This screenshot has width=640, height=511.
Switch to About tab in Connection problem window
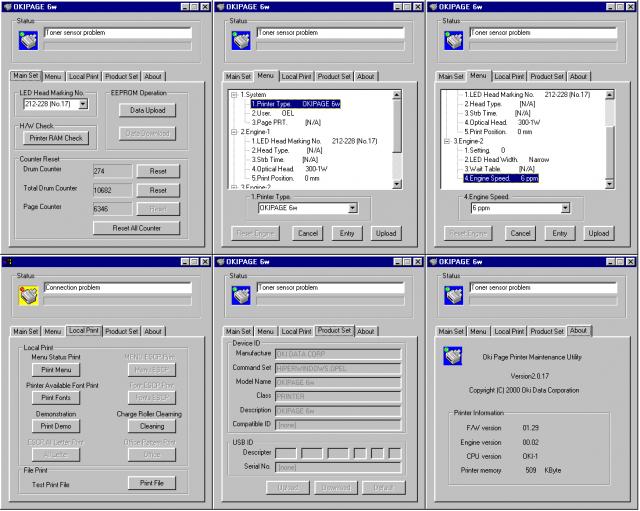coord(152,331)
